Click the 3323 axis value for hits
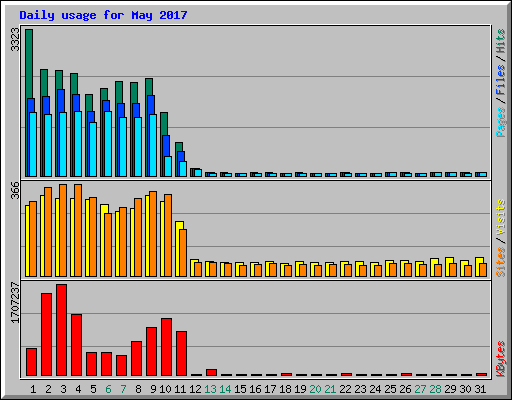This screenshot has height=400, width=512. click(x=15, y=40)
